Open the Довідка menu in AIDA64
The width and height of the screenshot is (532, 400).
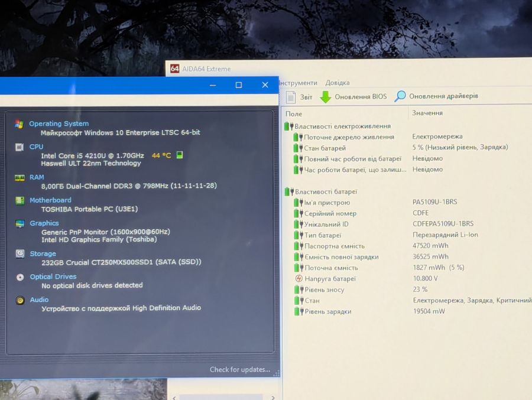(x=338, y=83)
